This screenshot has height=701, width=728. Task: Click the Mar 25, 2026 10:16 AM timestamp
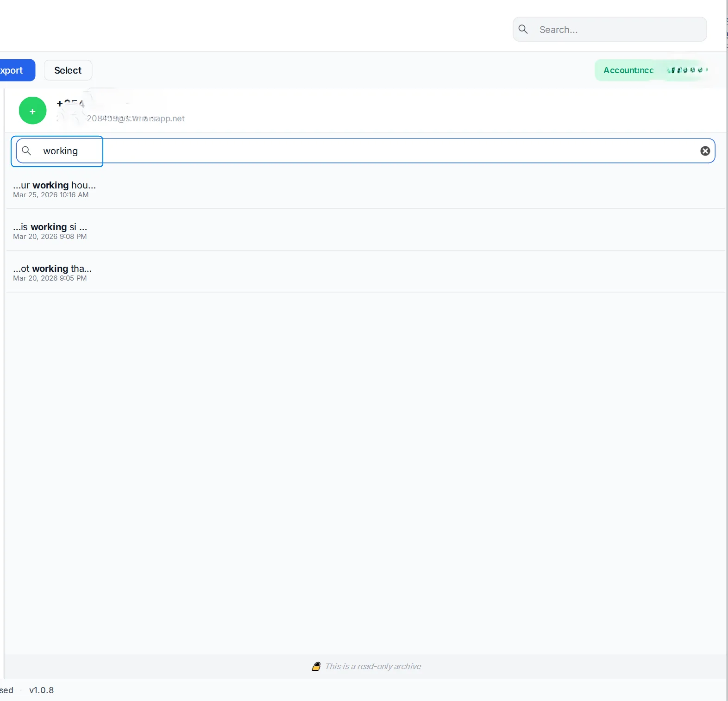coord(51,195)
